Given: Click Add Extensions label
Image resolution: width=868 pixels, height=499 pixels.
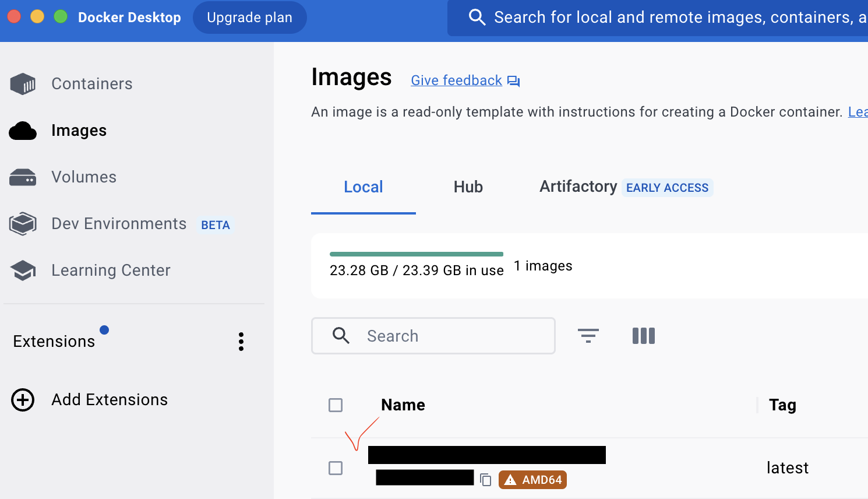Looking at the screenshot, I should 110,400.
